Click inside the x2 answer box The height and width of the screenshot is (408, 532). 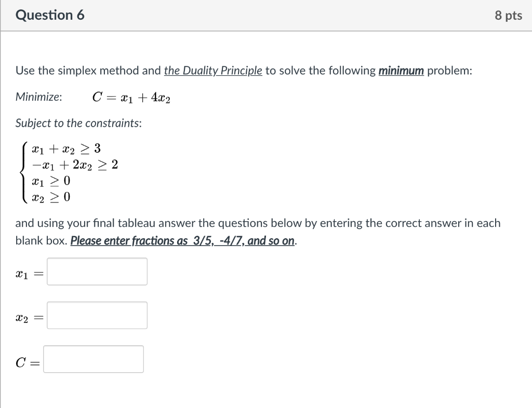coord(96,315)
